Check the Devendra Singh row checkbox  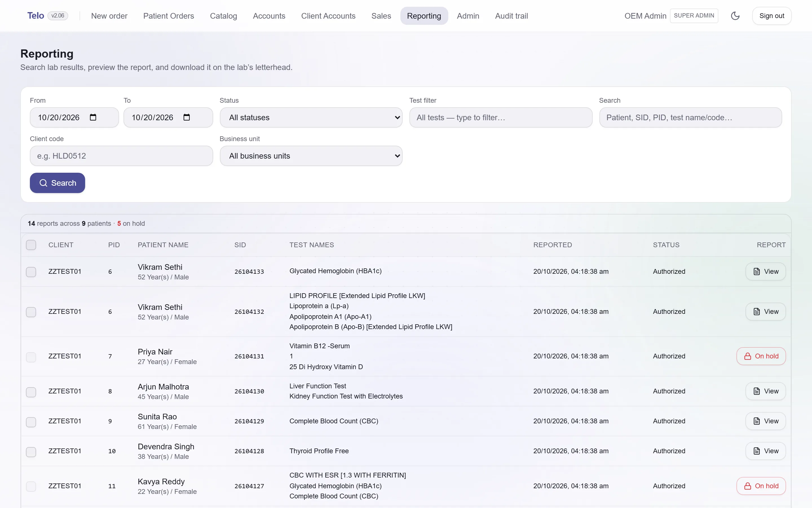[31, 452]
